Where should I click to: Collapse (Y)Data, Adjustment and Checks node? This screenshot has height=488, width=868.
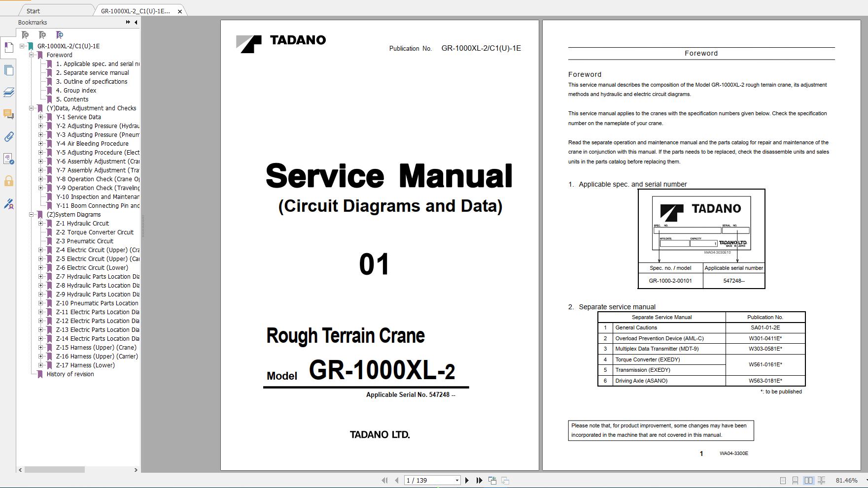coord(32,108)
